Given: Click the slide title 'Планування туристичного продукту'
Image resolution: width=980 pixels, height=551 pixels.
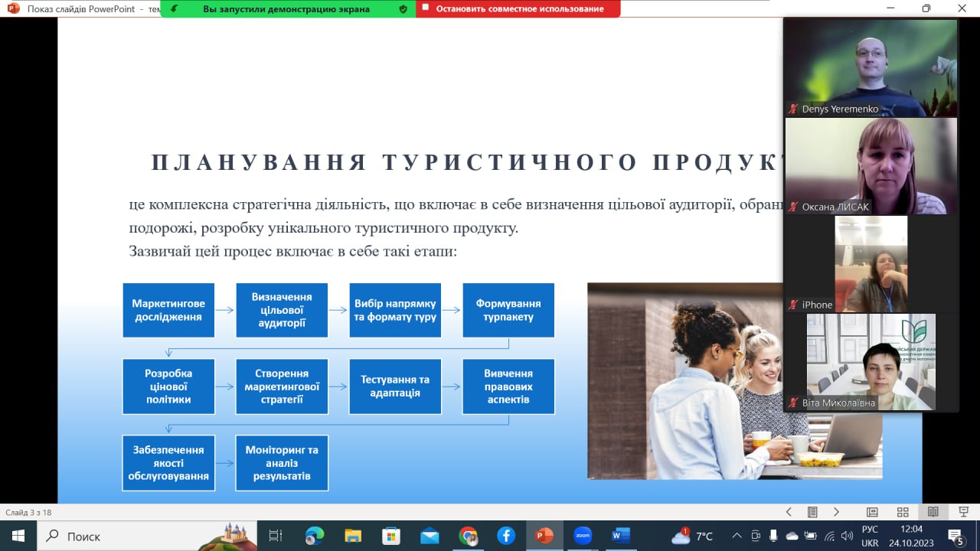Looking at the screenshot, I should tap(467, 162).
